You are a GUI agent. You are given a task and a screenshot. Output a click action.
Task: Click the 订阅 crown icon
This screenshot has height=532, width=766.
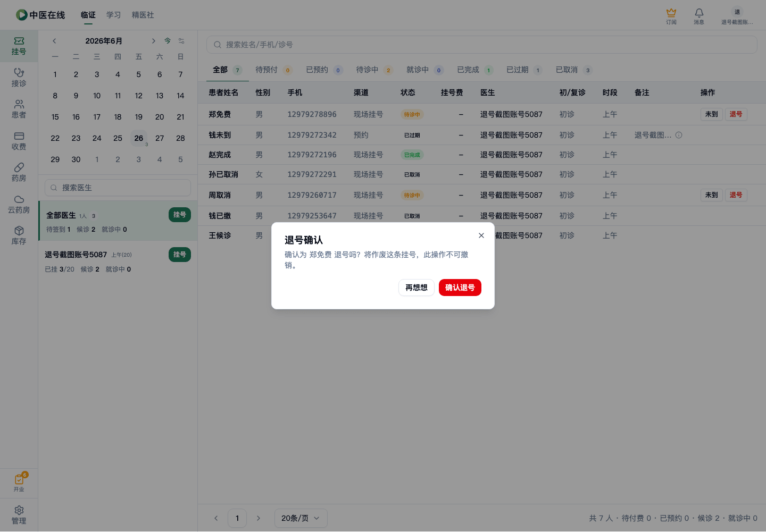(671, 15)
